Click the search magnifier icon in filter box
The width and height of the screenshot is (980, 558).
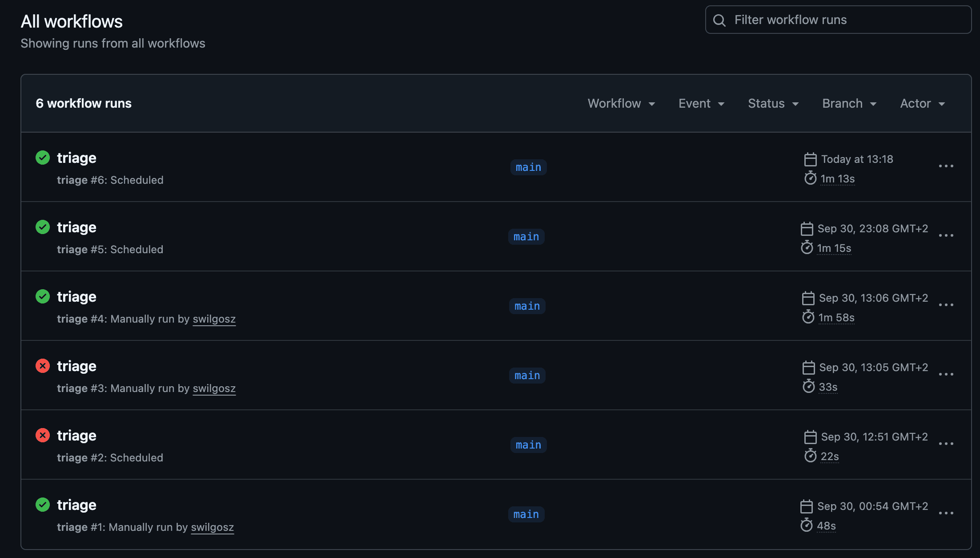(719, 20)
